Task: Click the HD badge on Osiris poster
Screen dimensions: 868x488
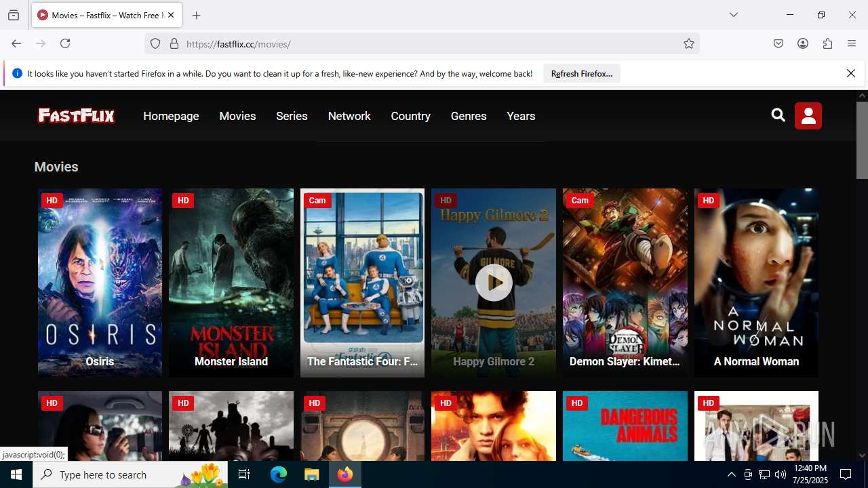Action: pos(52,200)
